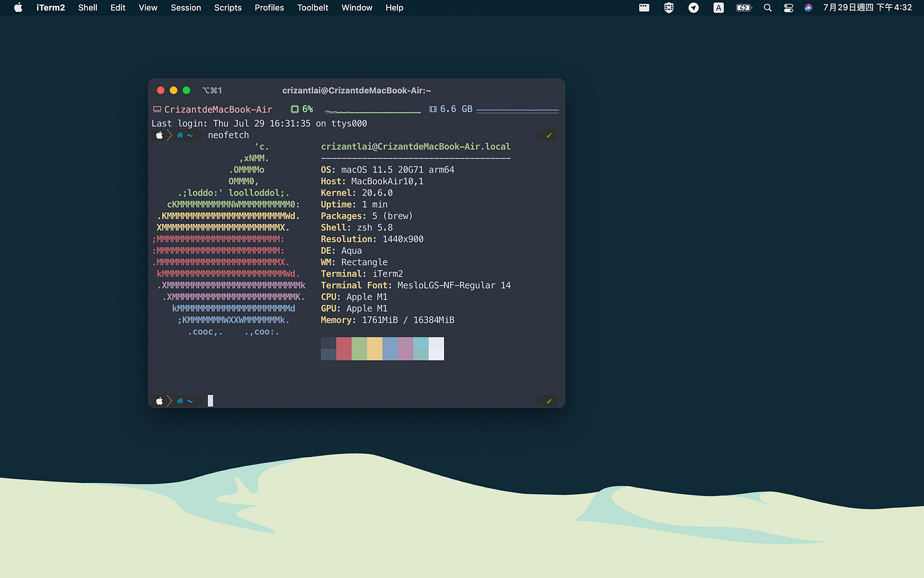The image size is (924, 578).
Task: Click the home icon in the bottom prompt
Action: click(x=180, y=401)
